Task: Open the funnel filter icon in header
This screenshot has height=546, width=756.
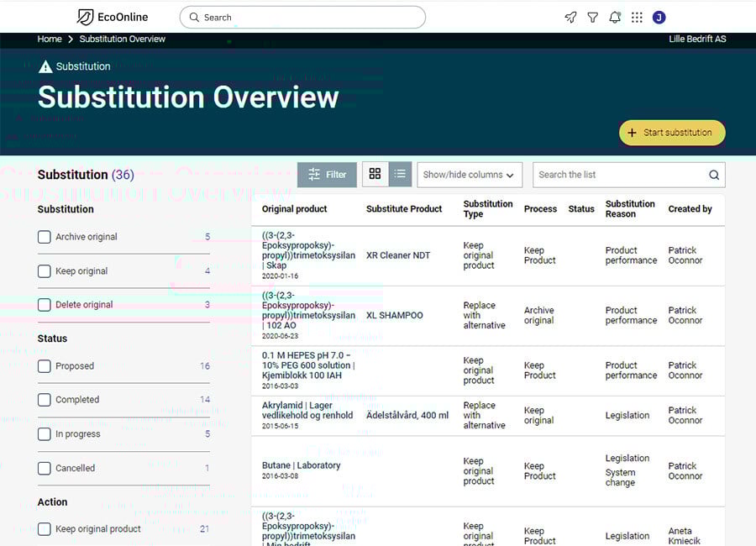Action: (x=592, y=18)
